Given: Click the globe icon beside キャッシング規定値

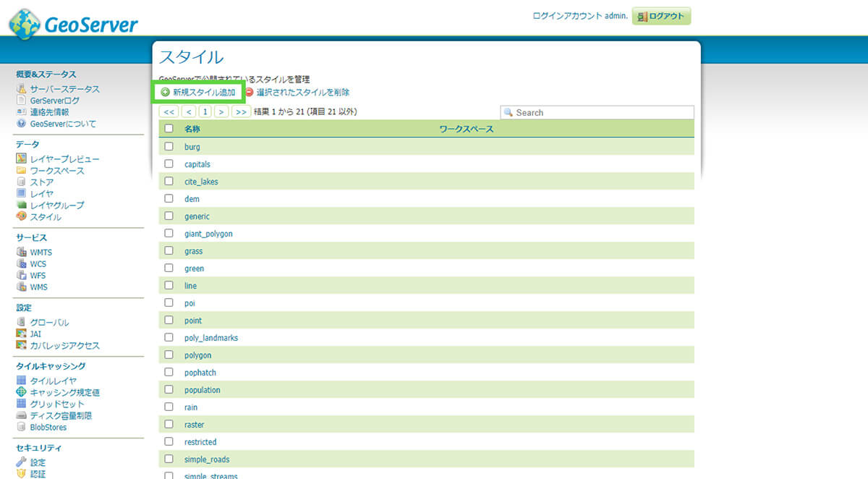Looking at the screenshot, I should [22, 392].
